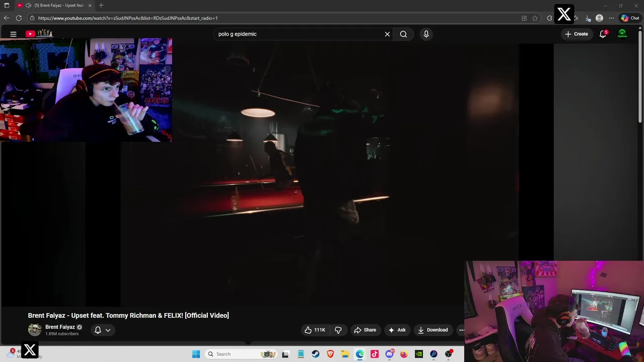Open the YouTube account avatar menu

[622, 34]
